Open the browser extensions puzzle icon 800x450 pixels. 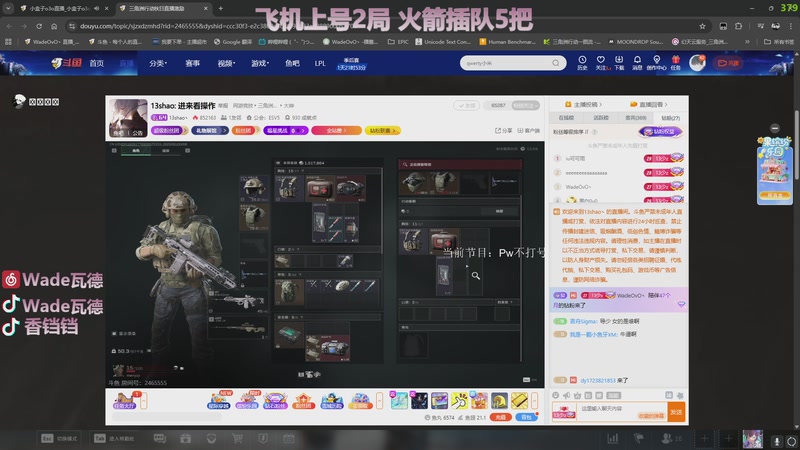click(x=738, y=26)
